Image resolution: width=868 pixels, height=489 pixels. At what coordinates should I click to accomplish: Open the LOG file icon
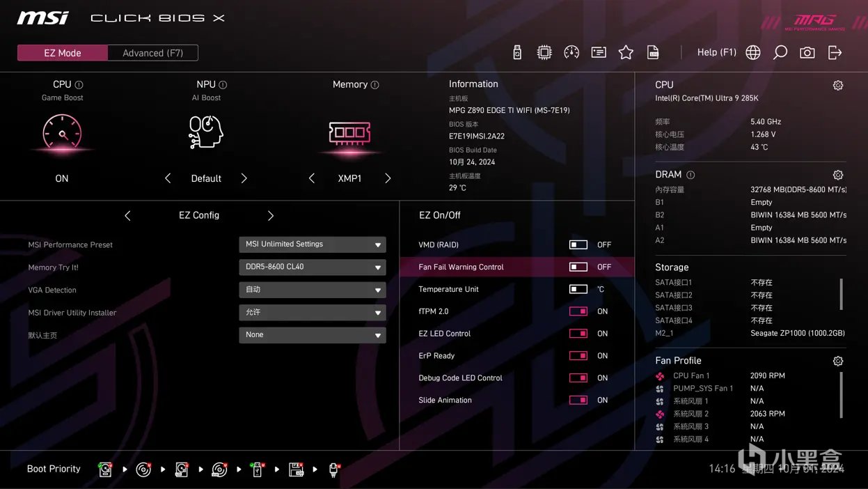(653, 52)
